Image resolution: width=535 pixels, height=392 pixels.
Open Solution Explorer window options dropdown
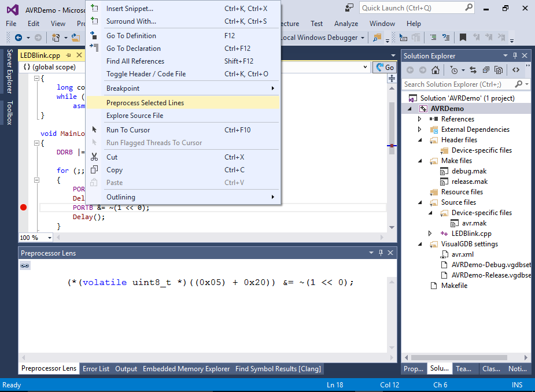tap(506, 56)
